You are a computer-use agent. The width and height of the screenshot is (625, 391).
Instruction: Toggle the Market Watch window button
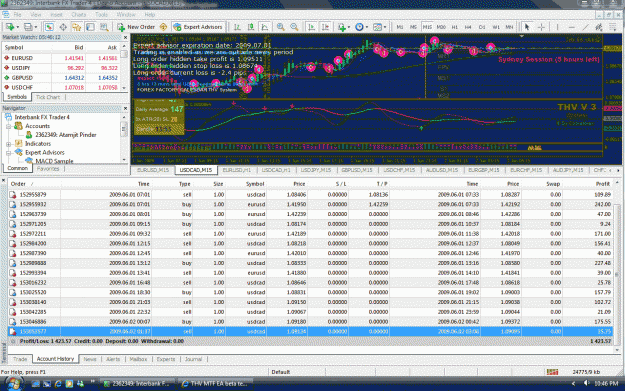49,27
